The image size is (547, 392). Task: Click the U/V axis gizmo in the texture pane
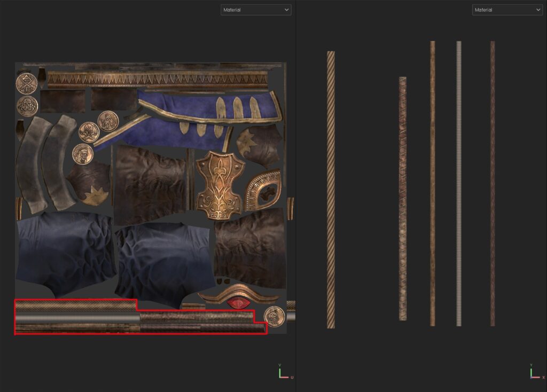coord(286,372)
